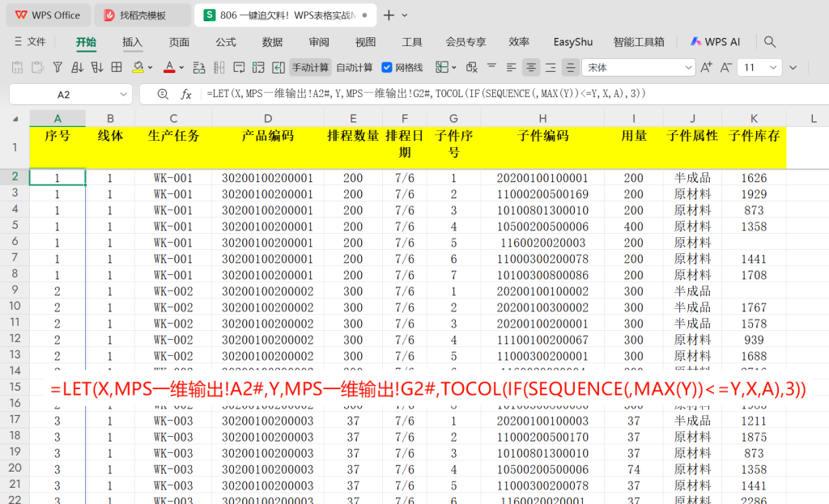Click the freeze panes icon

click(x=442, y=67)
